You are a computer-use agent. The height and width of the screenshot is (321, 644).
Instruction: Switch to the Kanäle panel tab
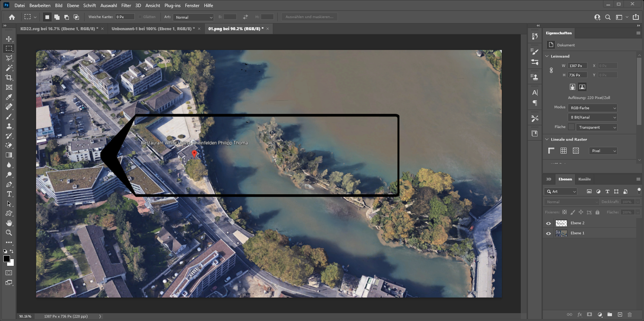[x=584, y=179]
